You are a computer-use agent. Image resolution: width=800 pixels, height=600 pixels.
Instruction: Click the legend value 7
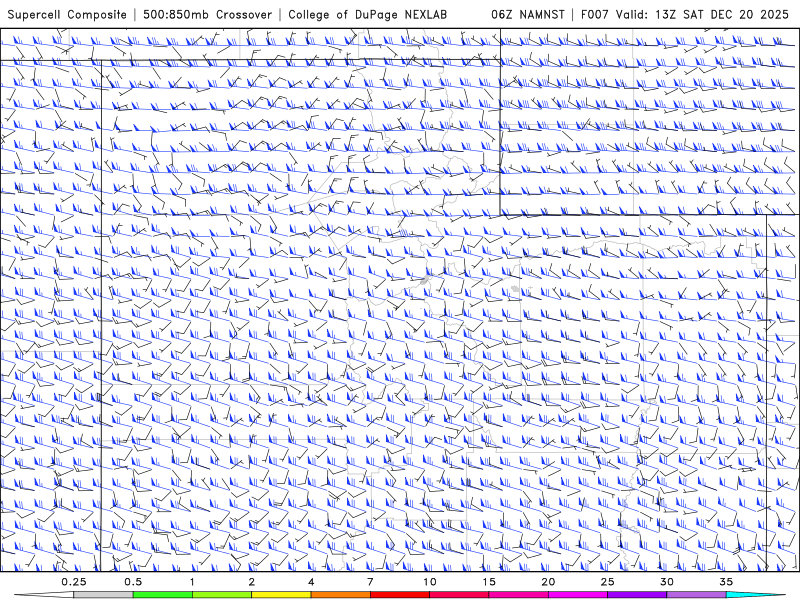[370, 582]
